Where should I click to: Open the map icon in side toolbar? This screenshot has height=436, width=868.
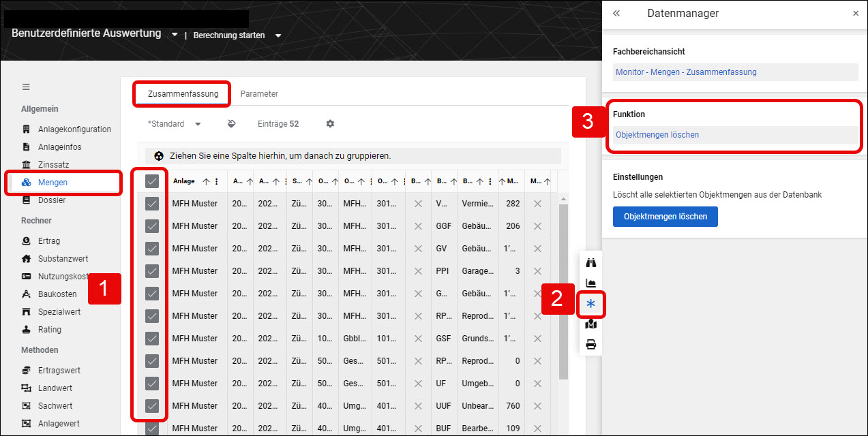(590, 324)
